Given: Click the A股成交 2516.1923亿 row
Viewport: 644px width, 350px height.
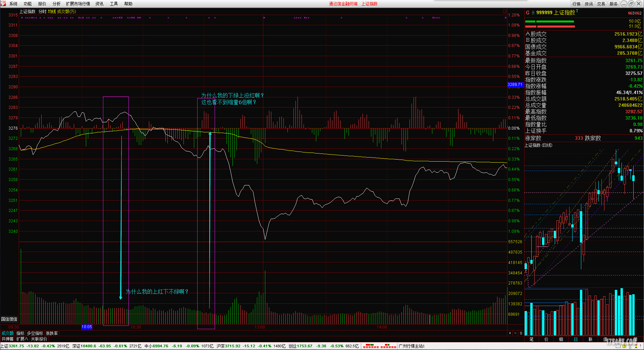Looking at the screenshot, I should tap(584, 34).
